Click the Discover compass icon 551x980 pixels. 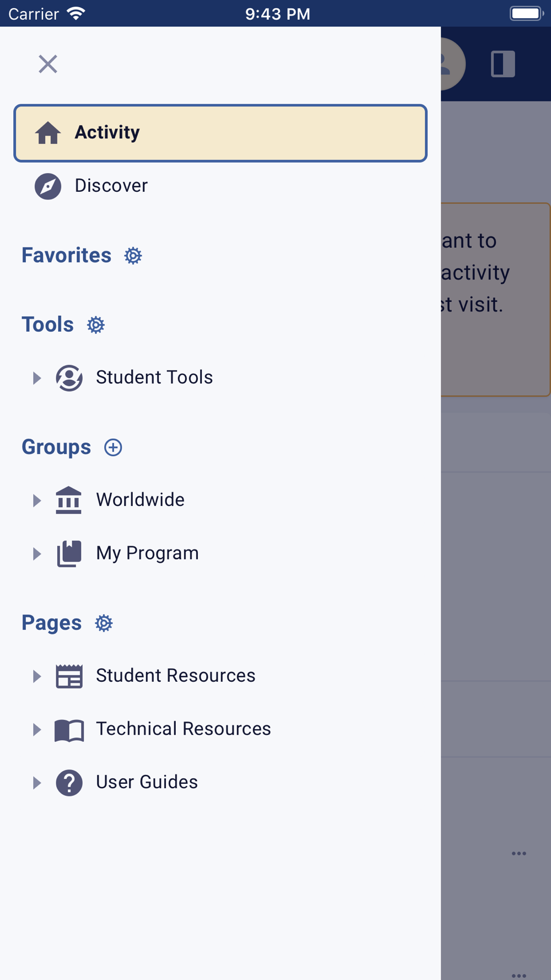(x=48, y=186)
